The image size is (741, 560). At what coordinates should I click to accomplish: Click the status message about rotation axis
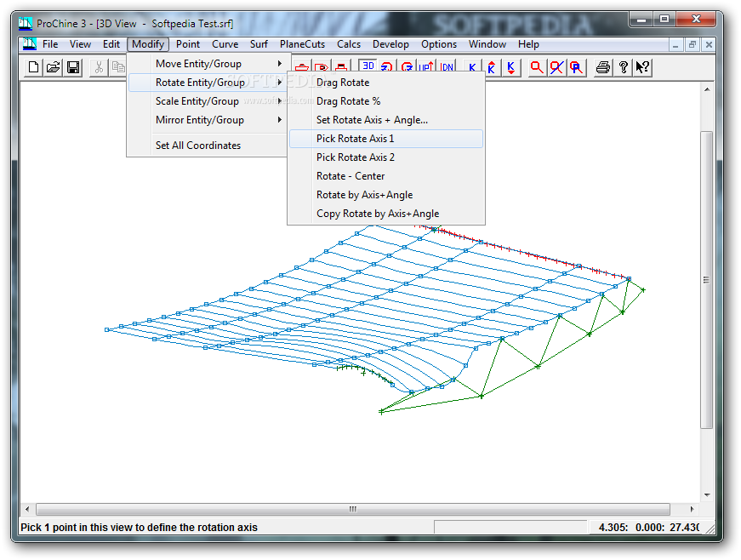click(x=139, y=528)
